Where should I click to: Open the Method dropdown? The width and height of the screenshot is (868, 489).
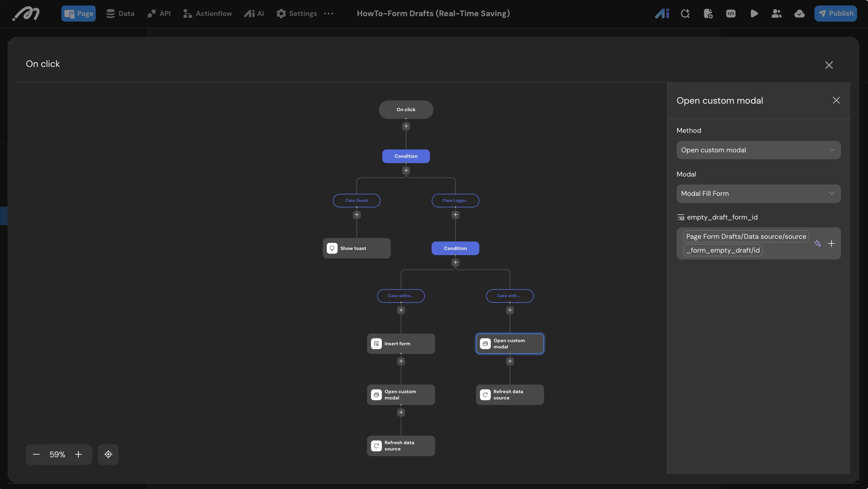click(758, 150)
